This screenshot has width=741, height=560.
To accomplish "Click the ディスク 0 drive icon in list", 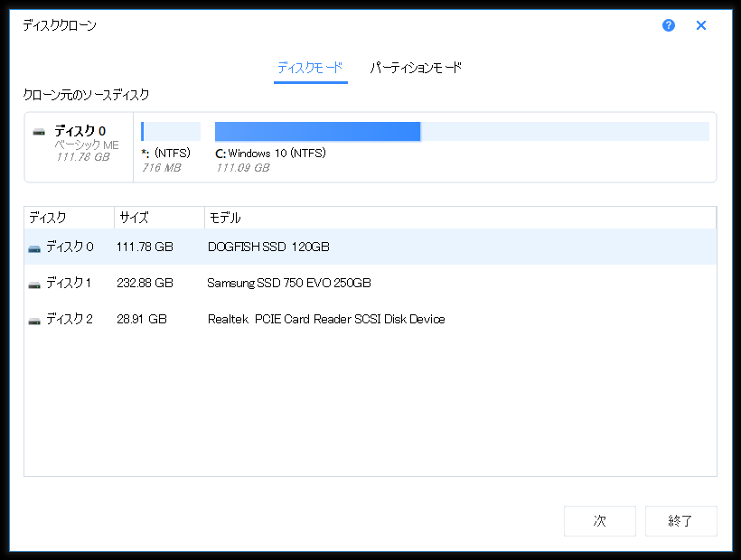I will coord(34,247).
